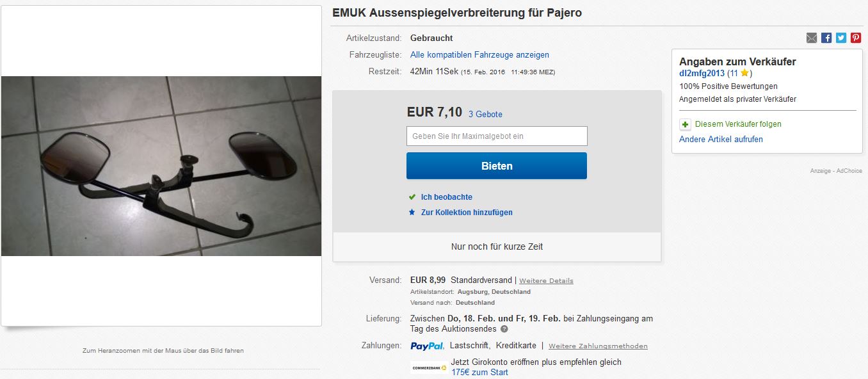Open the delivery info question mark icon
The height and width of the screenshot is (379, 868).
504,329
